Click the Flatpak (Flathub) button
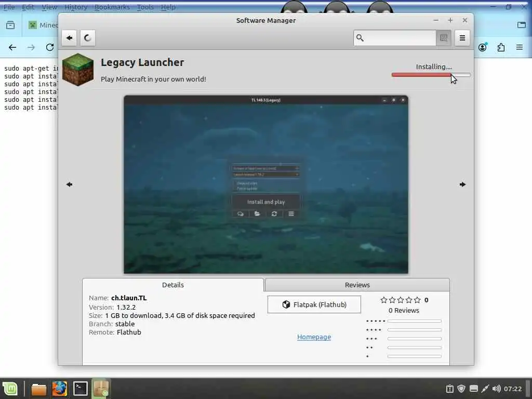532x399 pixels. pyautogui.click(x=314, y=304)
